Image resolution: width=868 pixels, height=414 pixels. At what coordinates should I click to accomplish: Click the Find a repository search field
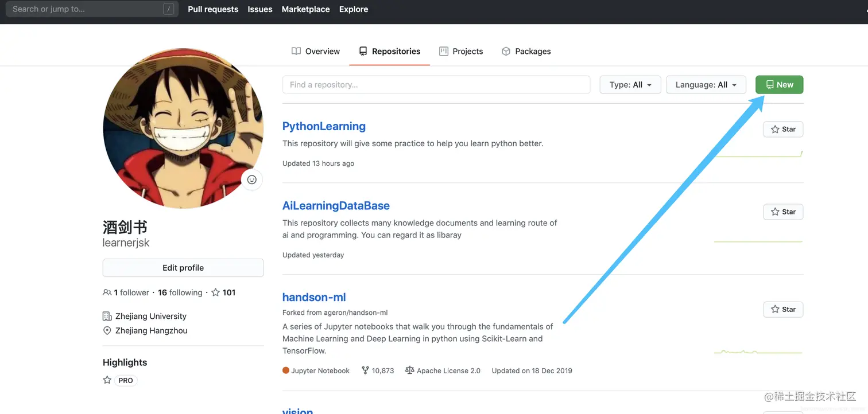point(436,85)
